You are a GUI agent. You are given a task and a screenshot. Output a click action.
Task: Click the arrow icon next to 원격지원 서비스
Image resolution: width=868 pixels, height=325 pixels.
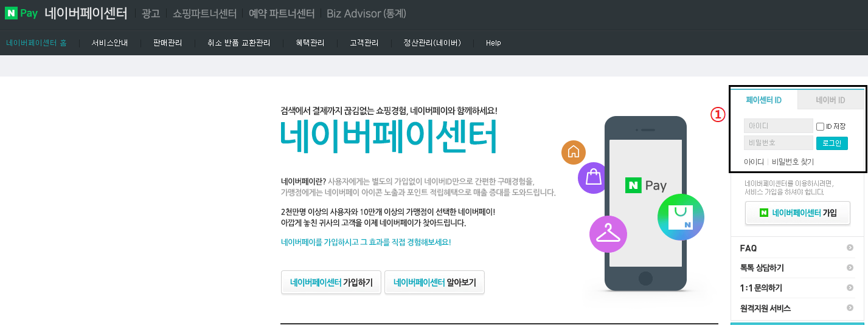(850, 308)
